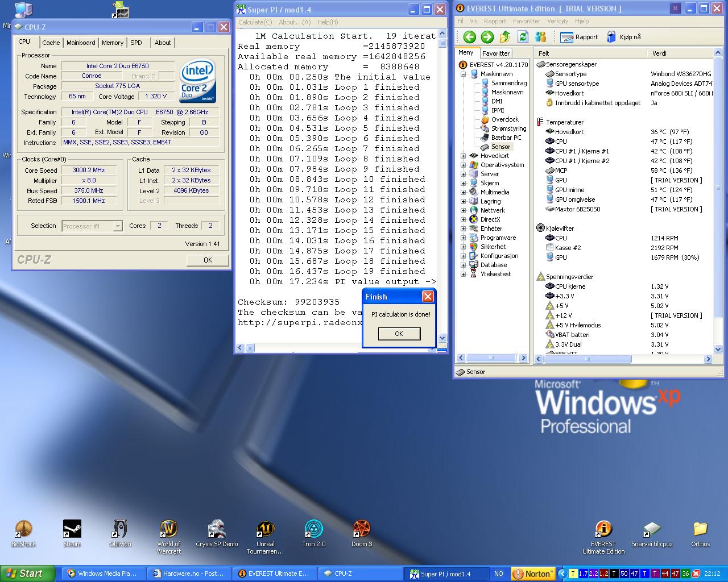
Task: Click the Norton tray button
Action: tap(533, 573)
